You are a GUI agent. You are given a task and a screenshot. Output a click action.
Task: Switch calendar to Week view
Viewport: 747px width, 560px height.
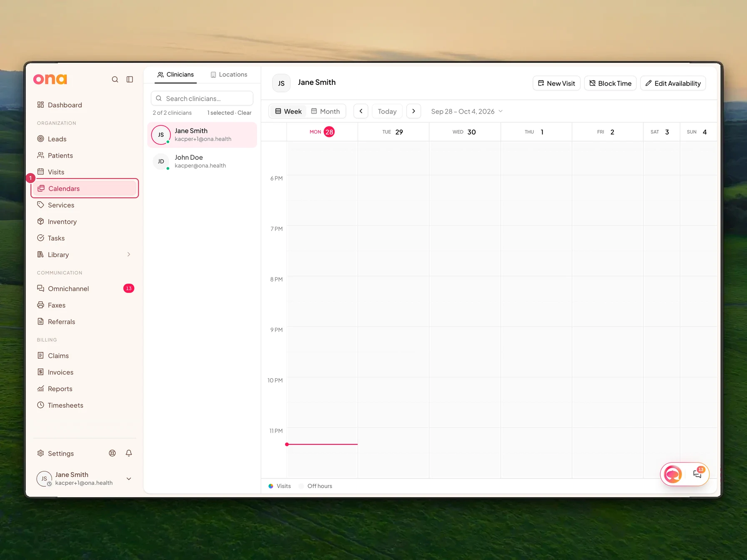(x=288, y=112)
